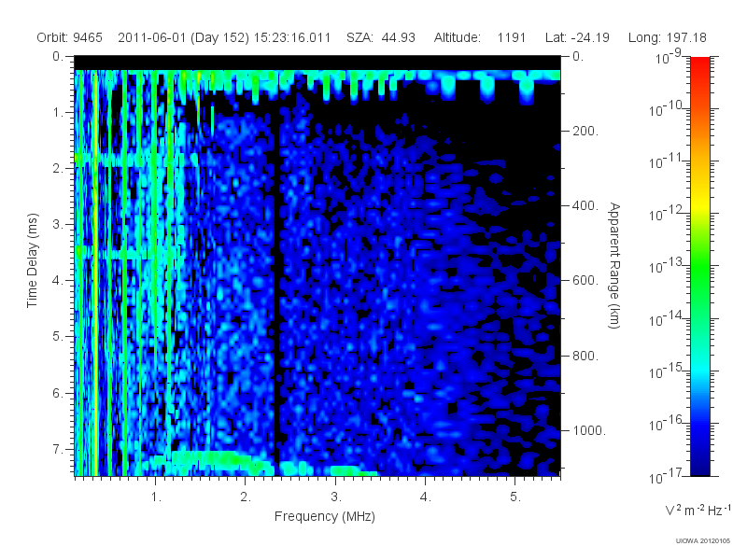Click the Time Delay (ms) axis label

[32, 260]
